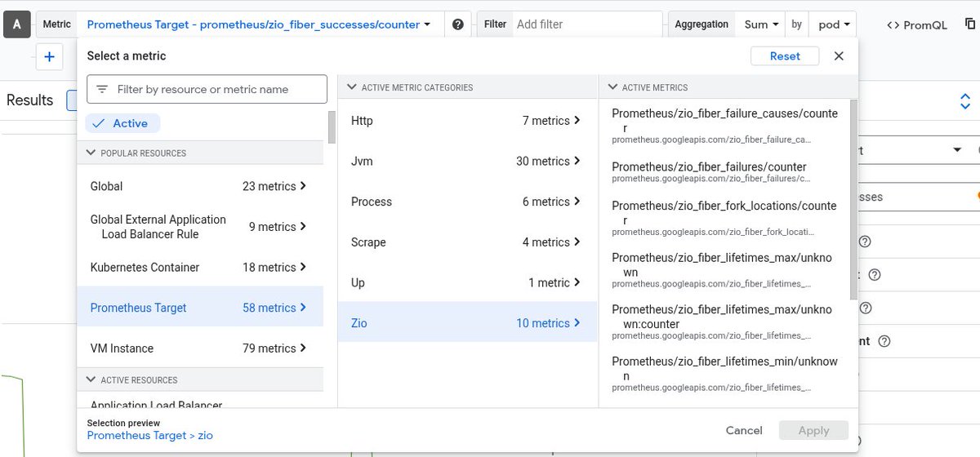Open the Metric selector dropdown

(x=259, y=24)
